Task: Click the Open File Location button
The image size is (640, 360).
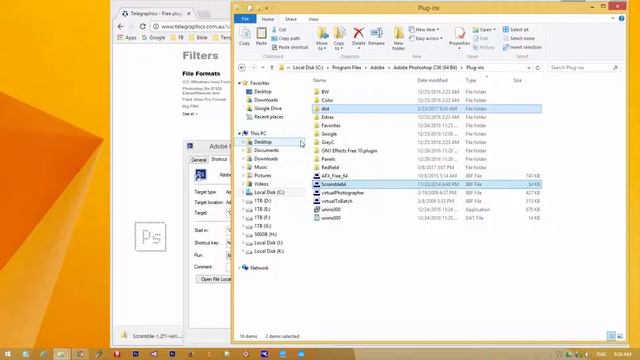Action: pyautogui.click(x=214, y=279)
